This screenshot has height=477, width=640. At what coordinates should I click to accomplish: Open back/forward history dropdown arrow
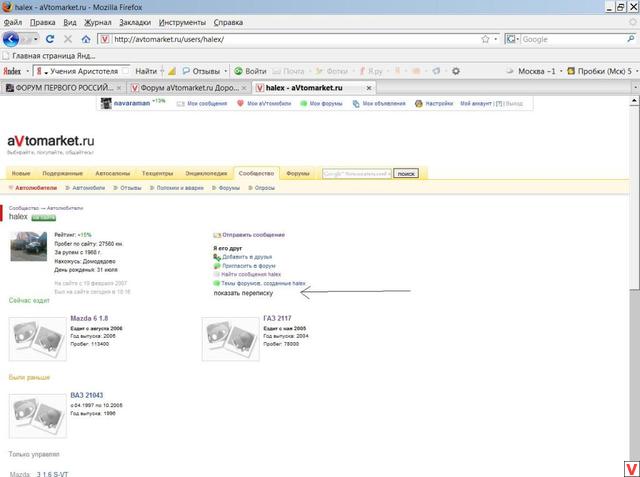point(36,39)
